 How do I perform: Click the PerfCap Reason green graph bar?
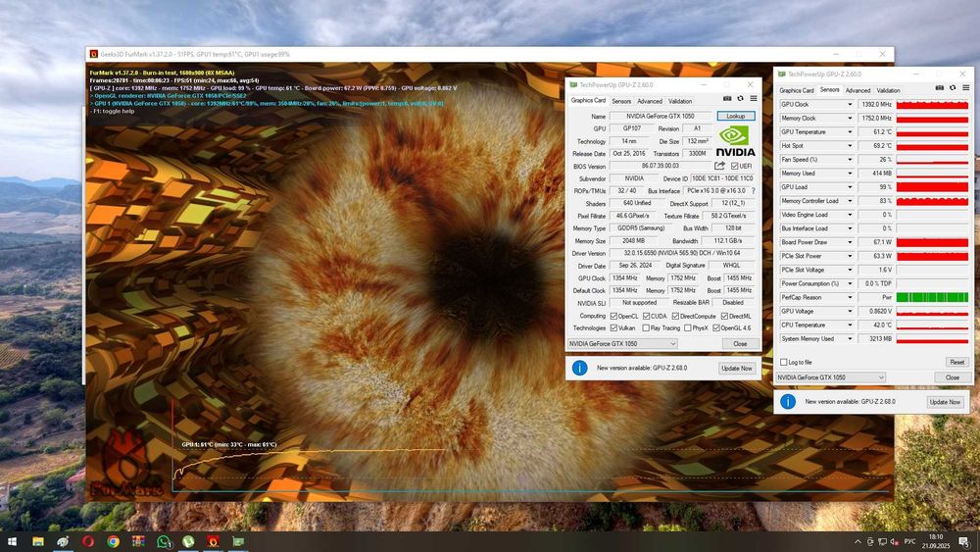click(x=932, y=297)
